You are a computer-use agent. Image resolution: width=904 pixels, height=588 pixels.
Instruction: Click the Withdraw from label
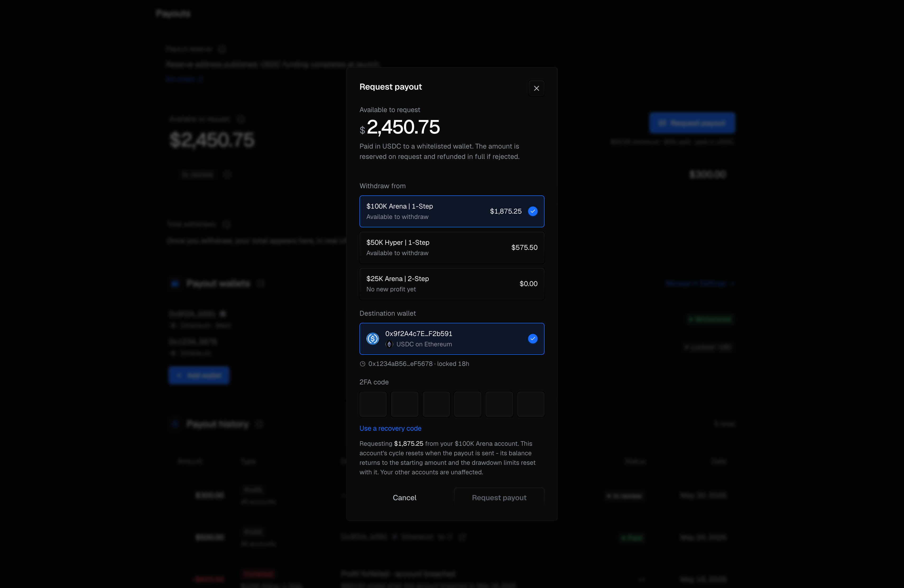pyautogui.click(x=382, y=186)
